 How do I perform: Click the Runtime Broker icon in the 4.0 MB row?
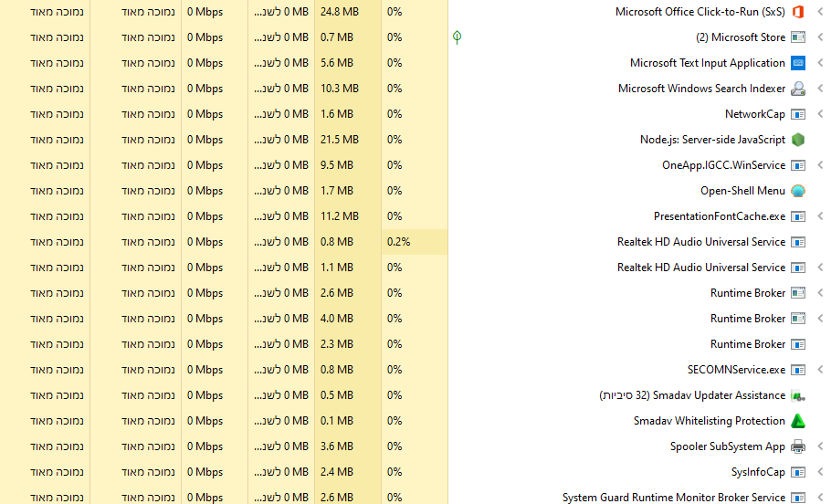click(797, 319)
